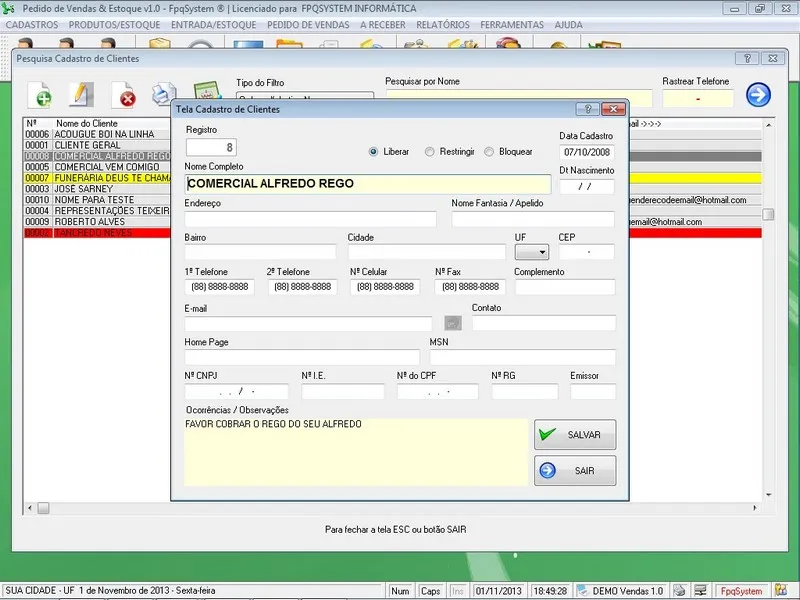Image resolution: width=800 pixels, height=600 pixels.
Task: Click the Endereço input field
Action: (310, 219)
